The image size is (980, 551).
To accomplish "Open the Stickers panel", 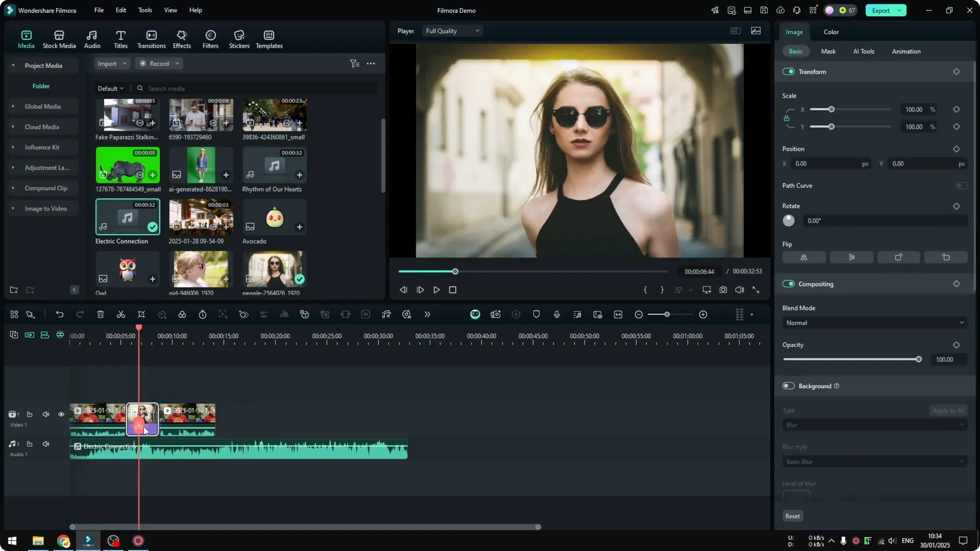I will [239, 39].
